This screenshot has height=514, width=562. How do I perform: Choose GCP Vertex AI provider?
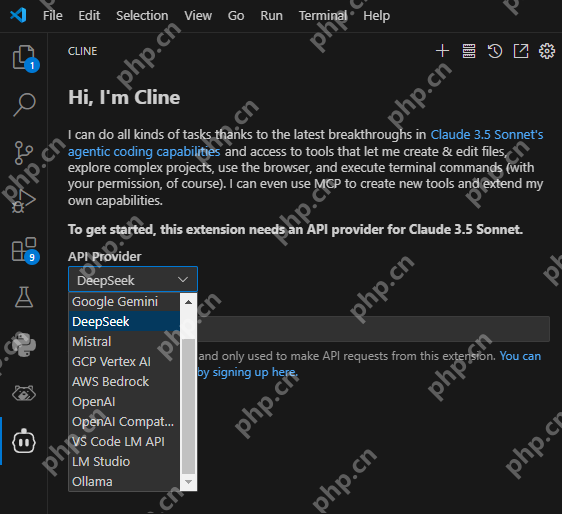[x=124, y=362]
